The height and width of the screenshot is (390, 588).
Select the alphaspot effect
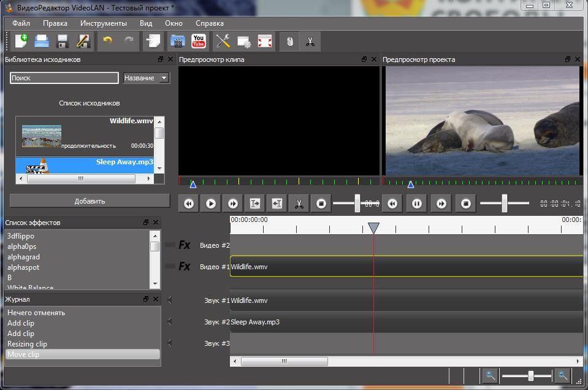[x=23, y=267]
